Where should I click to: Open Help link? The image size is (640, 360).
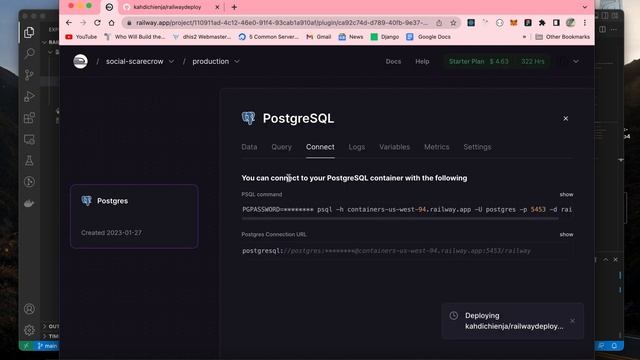click(422, 61)
